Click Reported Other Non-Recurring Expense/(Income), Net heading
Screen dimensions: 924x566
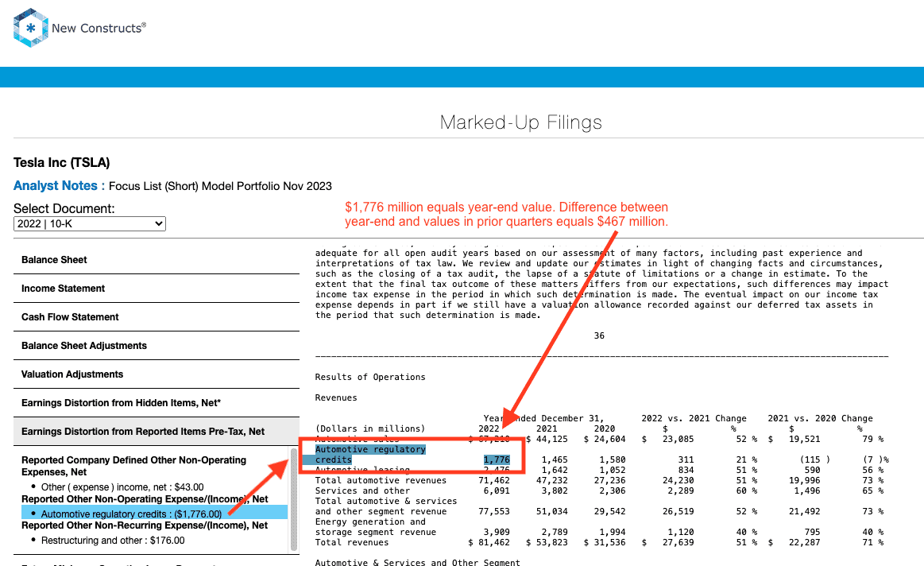point(145,525)
